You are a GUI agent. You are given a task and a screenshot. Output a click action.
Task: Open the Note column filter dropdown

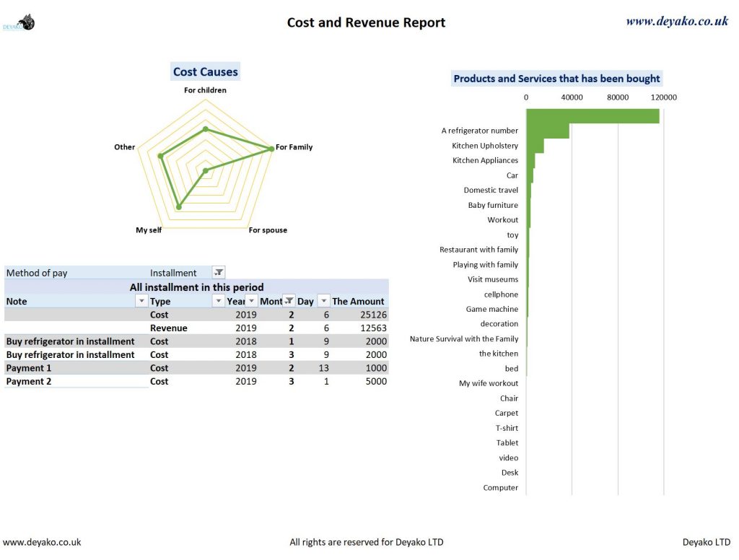click(x=141, y=301)
